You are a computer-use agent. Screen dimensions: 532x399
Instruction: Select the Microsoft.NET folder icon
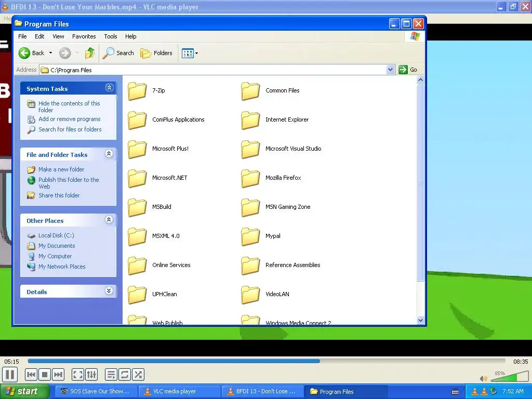coord(137,179)
